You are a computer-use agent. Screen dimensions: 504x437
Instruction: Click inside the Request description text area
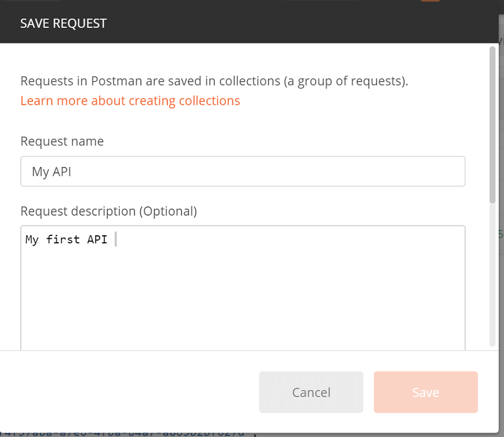pos(243,288)
